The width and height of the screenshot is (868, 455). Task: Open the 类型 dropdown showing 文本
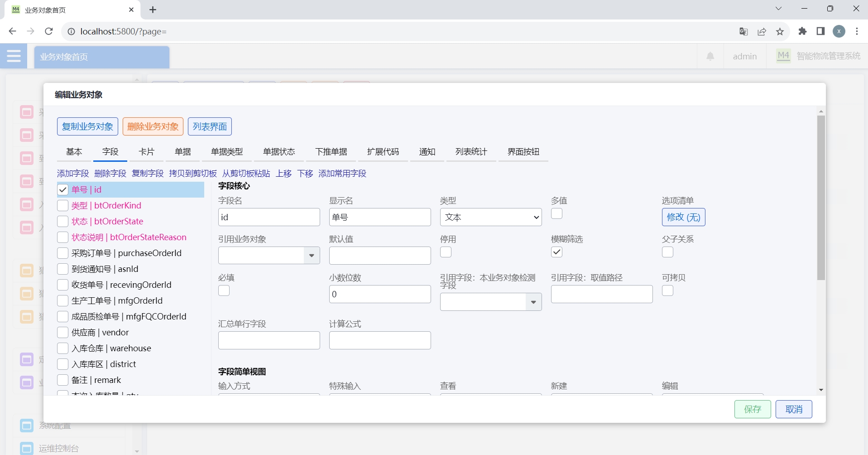(491, 217)
